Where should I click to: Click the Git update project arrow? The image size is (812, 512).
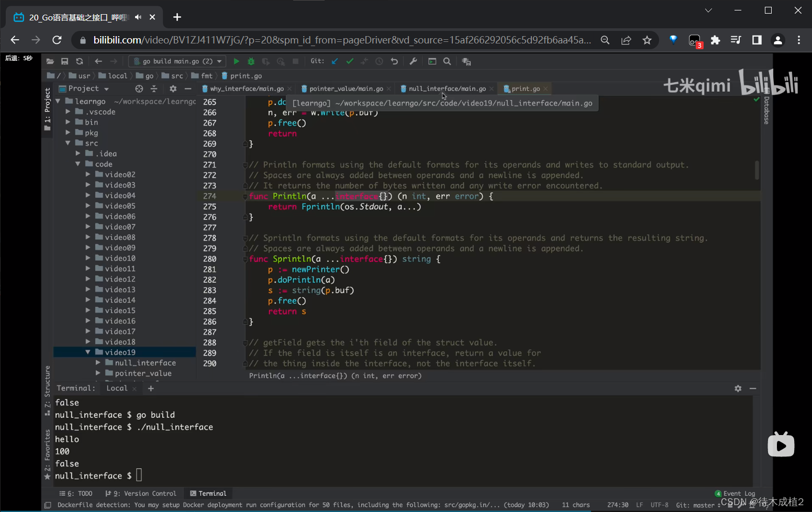coord(335,61)
